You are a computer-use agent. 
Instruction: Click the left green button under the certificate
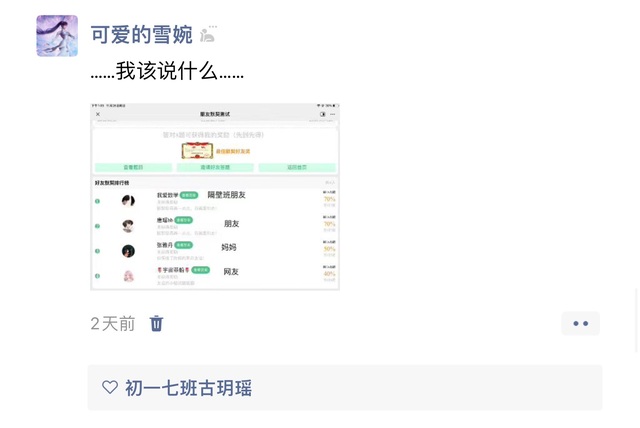[133, 167]
